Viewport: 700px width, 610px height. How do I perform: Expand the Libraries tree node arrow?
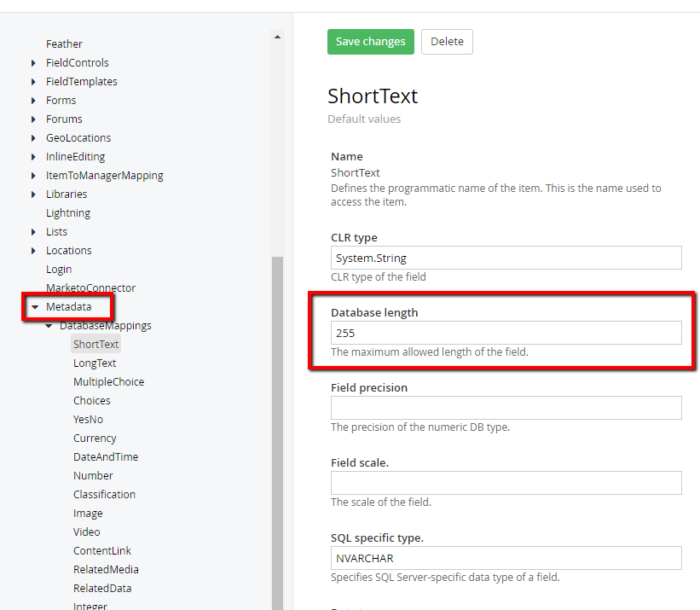click(x=33, y=195)
